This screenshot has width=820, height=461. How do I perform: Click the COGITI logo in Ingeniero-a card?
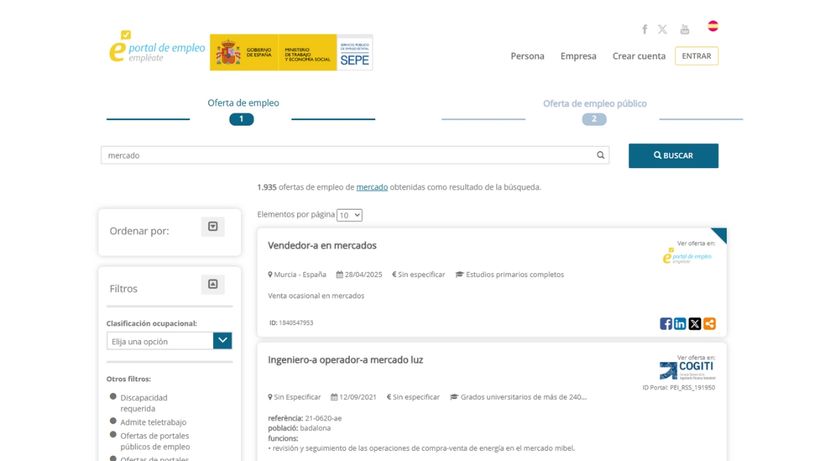(x=687, y=370)
